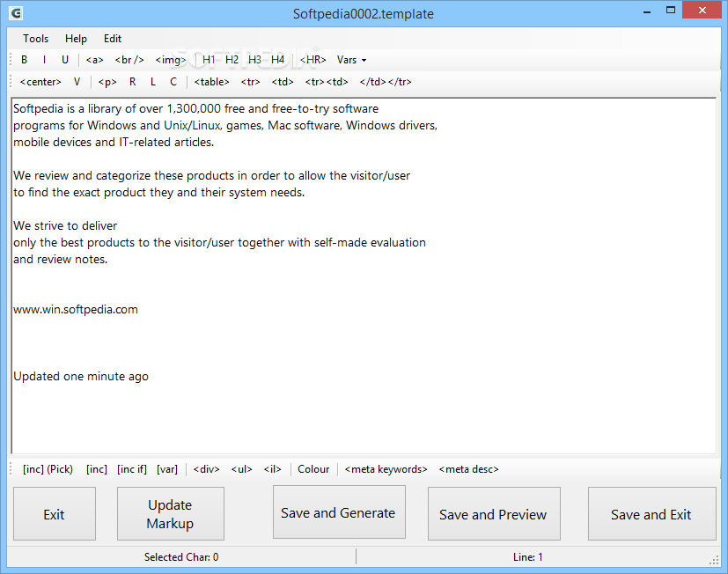Click the Update Markup button
Viewport: 728px width, 574px height.
coord(171,514)
